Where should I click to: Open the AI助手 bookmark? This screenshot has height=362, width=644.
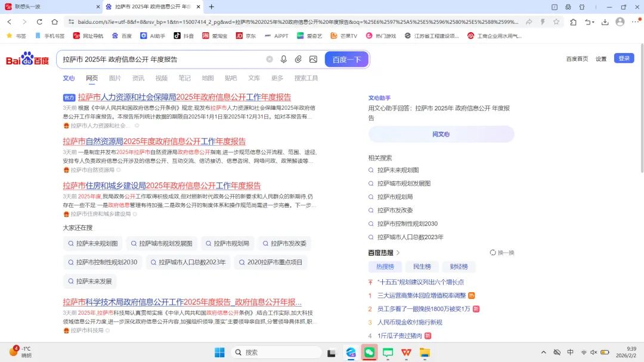[153, 36]
